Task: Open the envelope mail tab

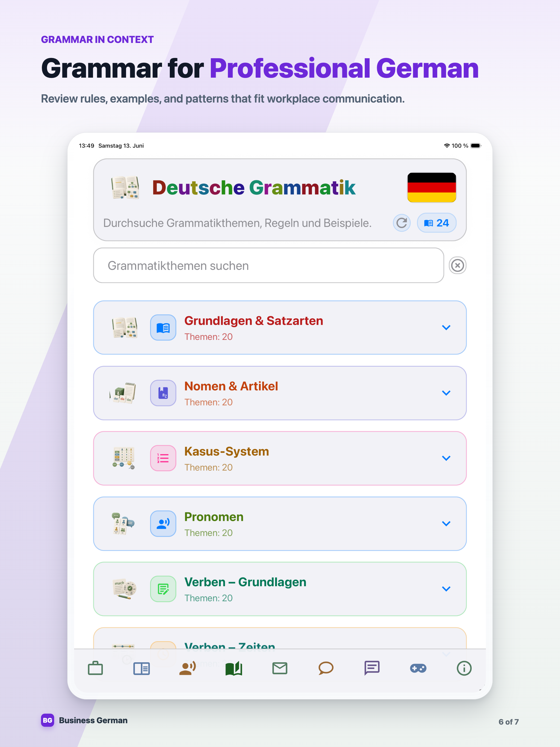Action: coord(280,668)
